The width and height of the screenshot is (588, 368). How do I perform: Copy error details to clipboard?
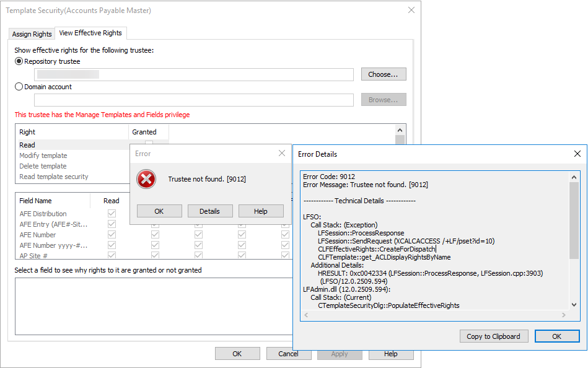pos(493,336)
